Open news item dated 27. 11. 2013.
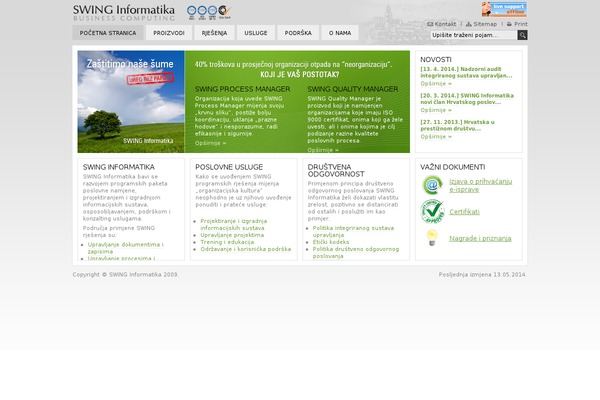600x400 pixels. 457,125
